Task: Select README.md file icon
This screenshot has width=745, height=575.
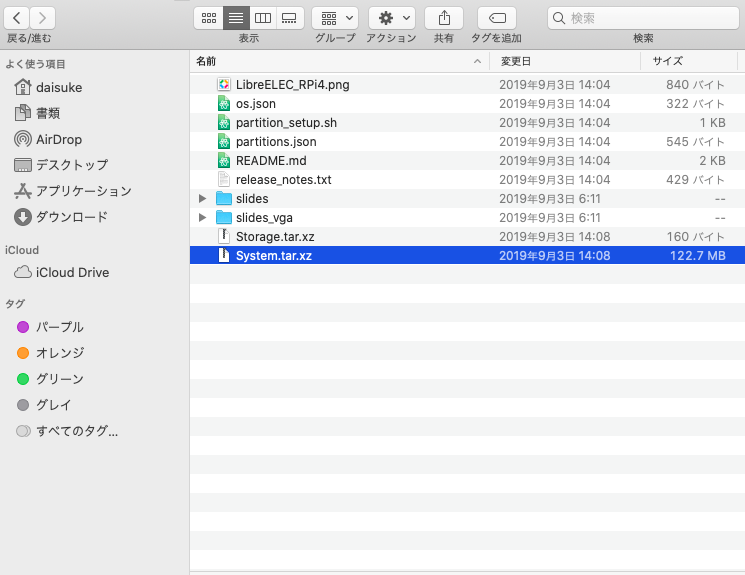Action: [224, 161]
